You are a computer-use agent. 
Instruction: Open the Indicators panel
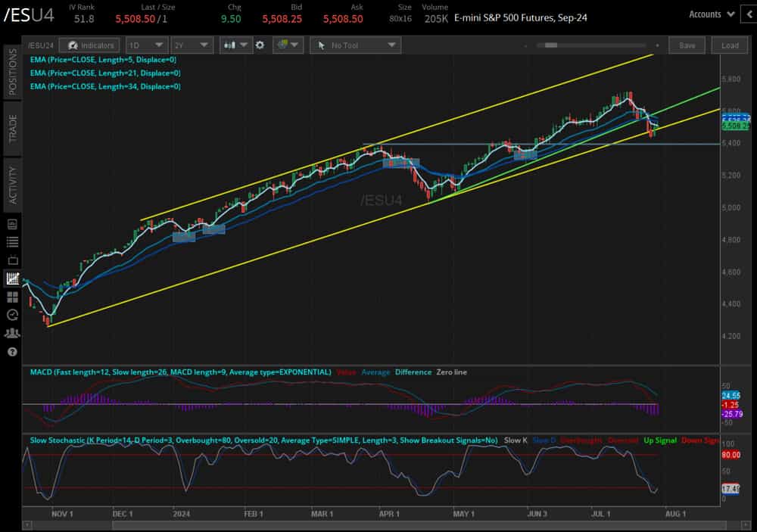[89, 45]
